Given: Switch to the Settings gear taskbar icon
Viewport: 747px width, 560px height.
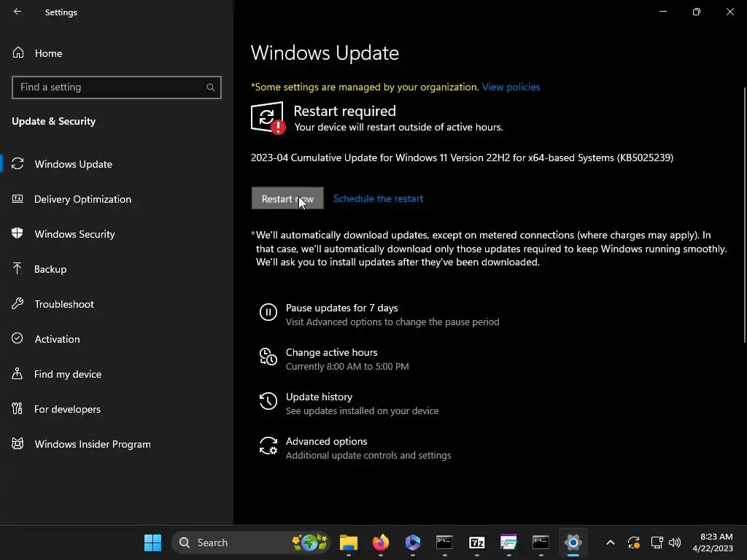Looking at the screenshot, I should click(x=573, y=542).
